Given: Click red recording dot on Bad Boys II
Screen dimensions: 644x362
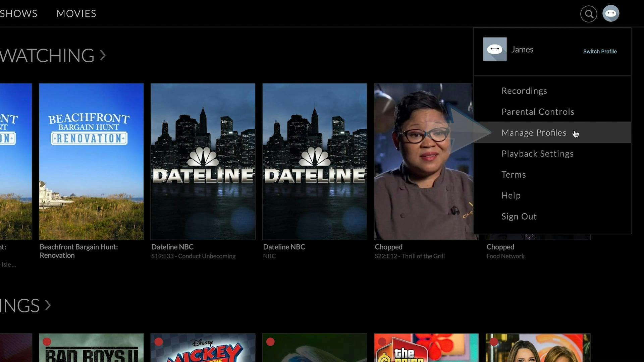Looking at the screenshot, I should pyautogui.click(x=47, y=342).
